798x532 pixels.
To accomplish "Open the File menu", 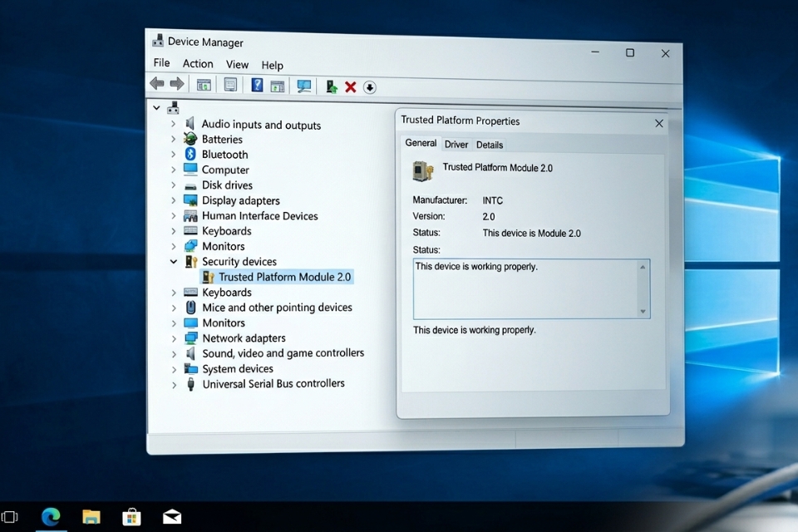I will 161,62.
